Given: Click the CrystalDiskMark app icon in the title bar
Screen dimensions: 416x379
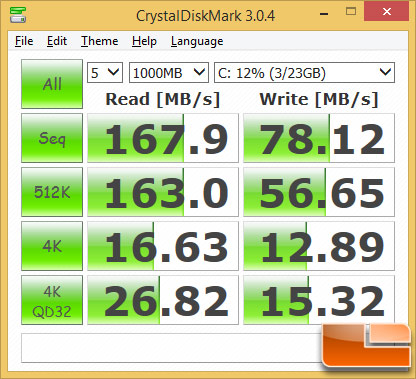Looking at the screenshot, I should tap(17, 15).
